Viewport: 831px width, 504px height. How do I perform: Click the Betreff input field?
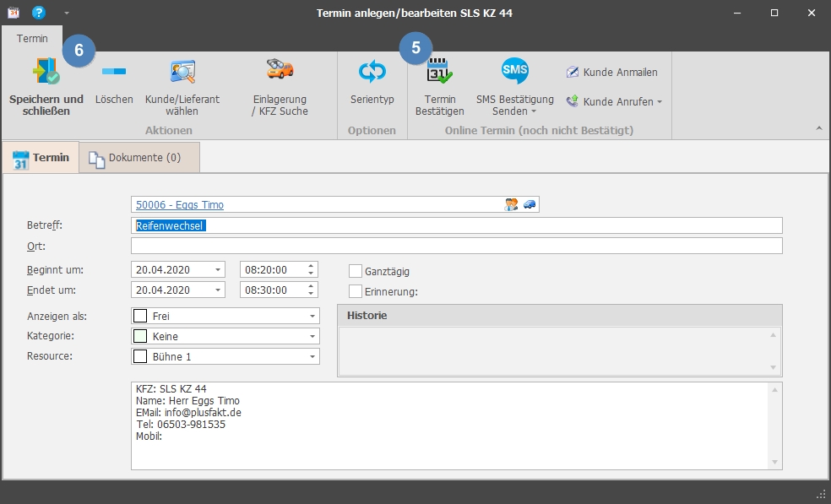(x=456, y=225)
